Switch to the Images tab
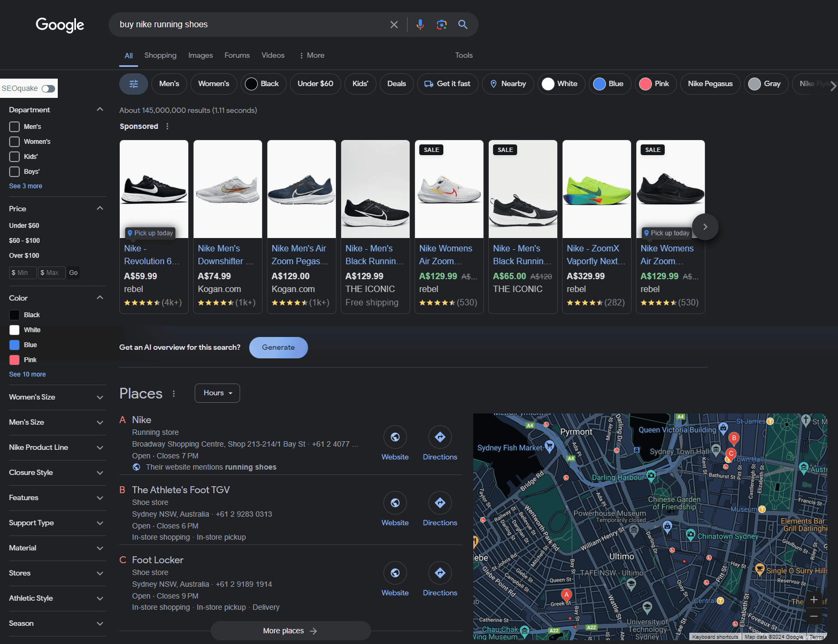Viewport: 838px width, 644px height. [x=200, y=56]
